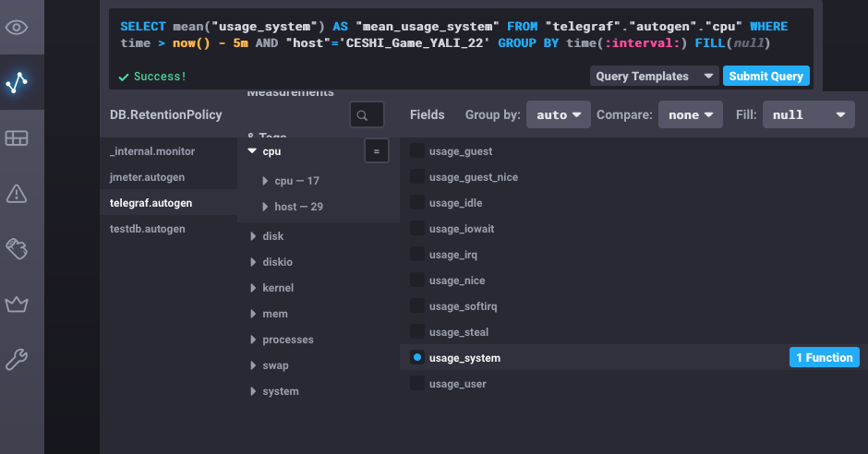
Task: Click the Success! status message
Action: point(152,77)
